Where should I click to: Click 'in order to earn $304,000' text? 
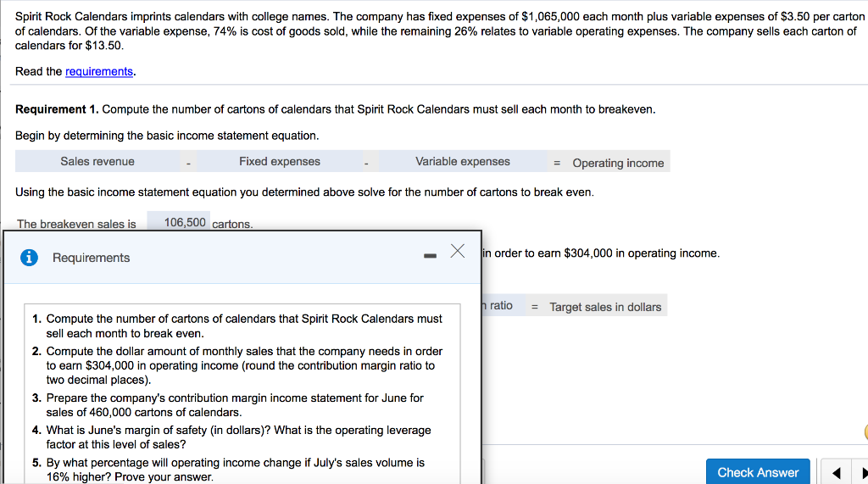(601, 253)
